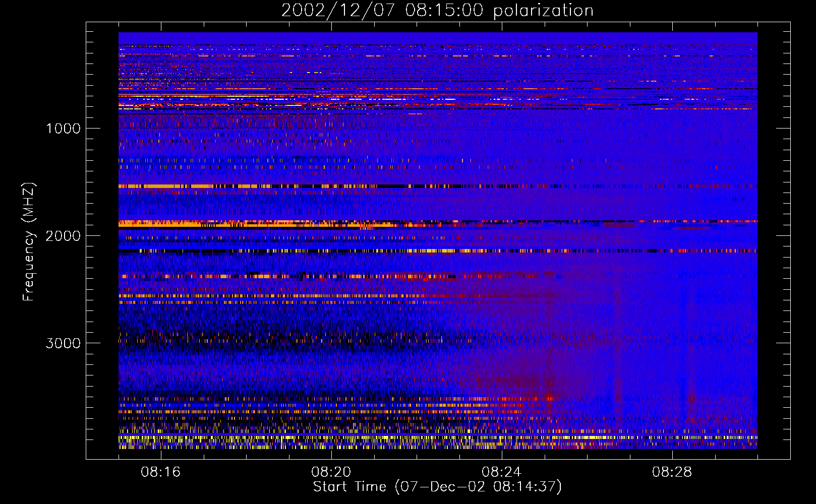Click the 08:20 time tick label
The height and width of the screenshot is (504, 816).
pyautogui.click(x=331, y=472)
